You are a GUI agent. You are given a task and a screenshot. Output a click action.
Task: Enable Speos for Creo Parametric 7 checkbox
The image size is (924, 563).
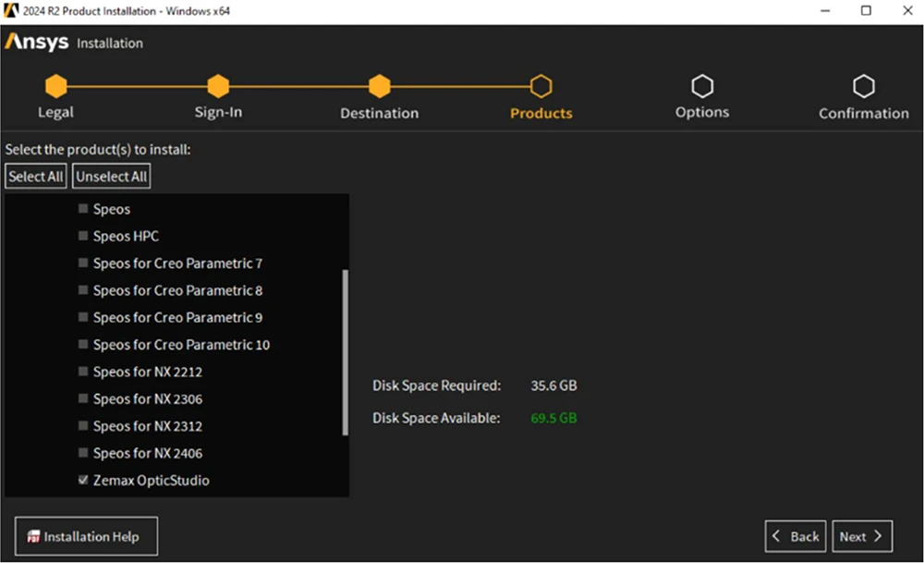click(x=83, y=263)
